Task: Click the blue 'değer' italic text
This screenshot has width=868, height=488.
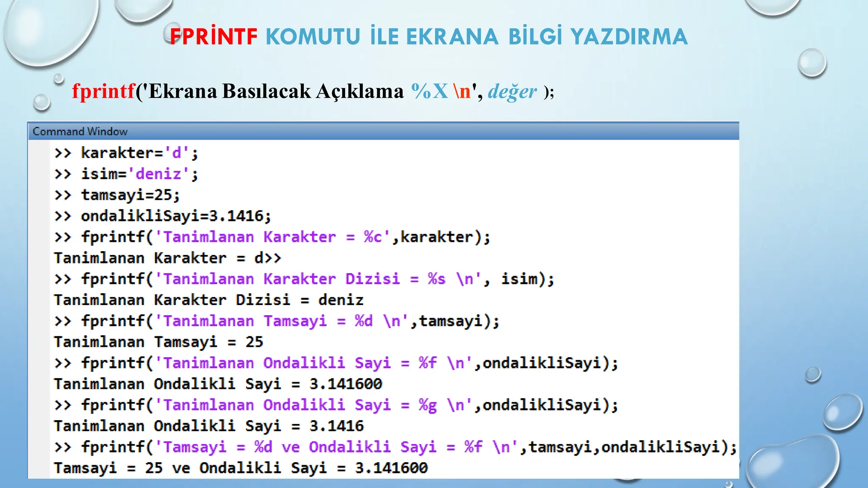Action: pyautogui.click(x=512, y=91)
